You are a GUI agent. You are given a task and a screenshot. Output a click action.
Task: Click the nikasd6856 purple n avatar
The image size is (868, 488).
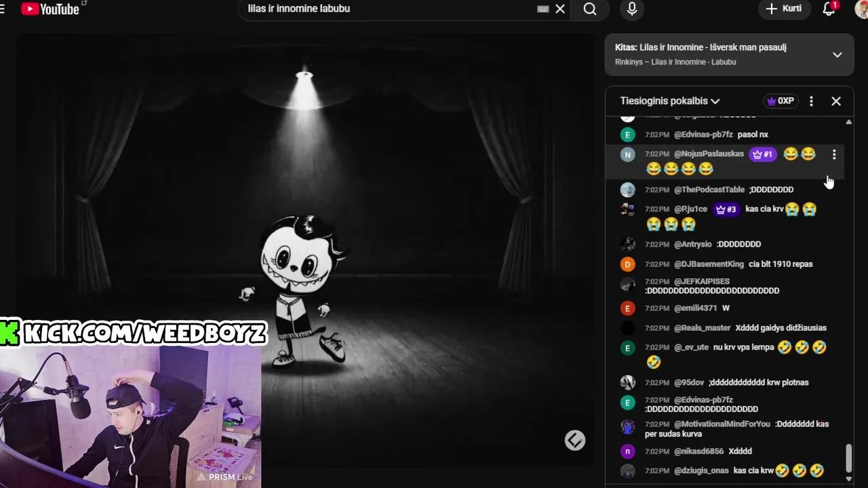pyautogui.click(x=627, y=451)
